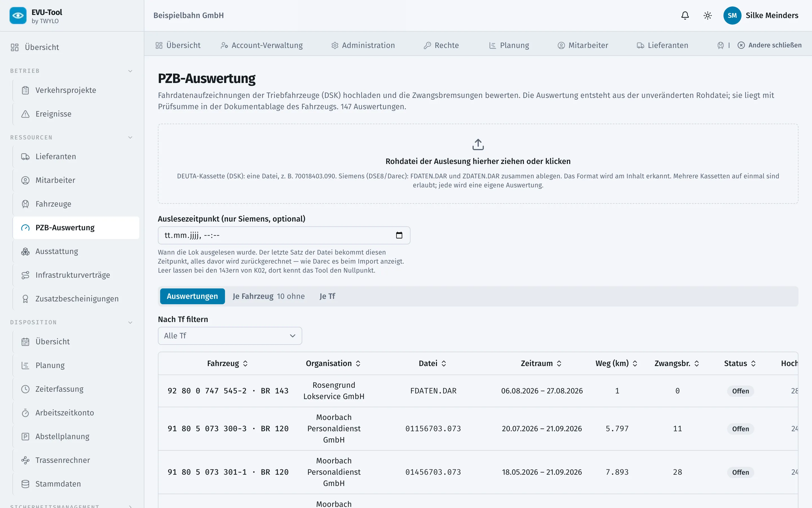Open Silke Meinders user name menu

[772, 16]
